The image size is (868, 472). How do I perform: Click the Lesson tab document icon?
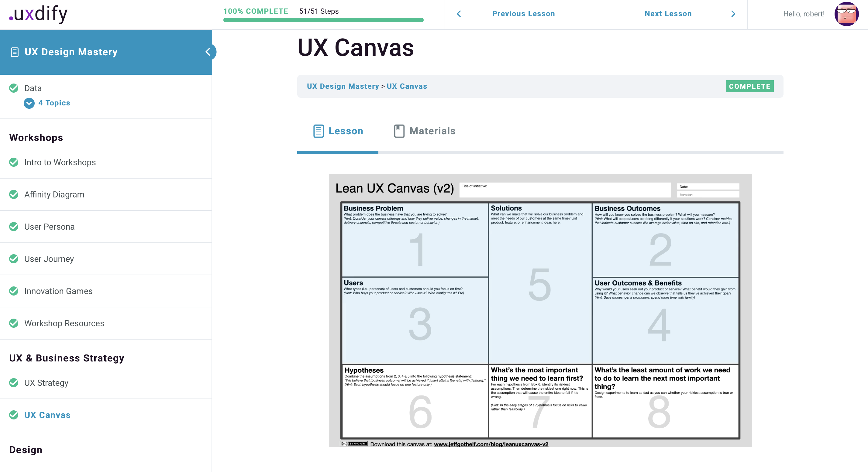318,131
